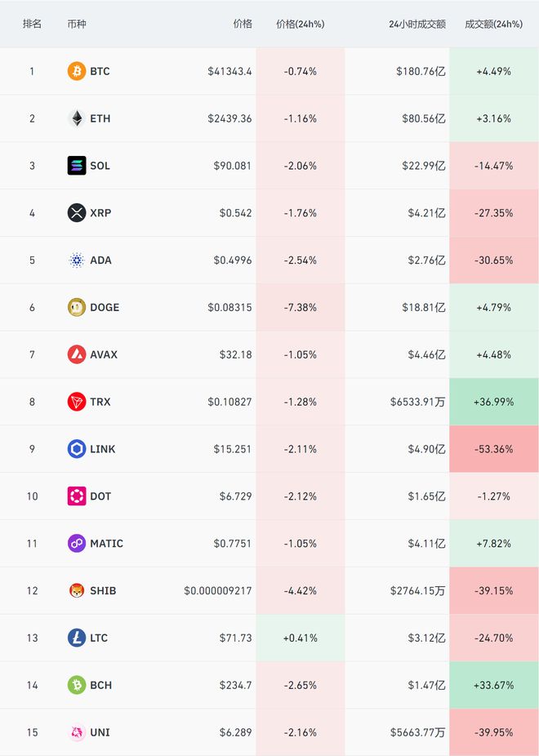Open the LTC coin name link
Screen dimensions: 539x756
[99, 638]
